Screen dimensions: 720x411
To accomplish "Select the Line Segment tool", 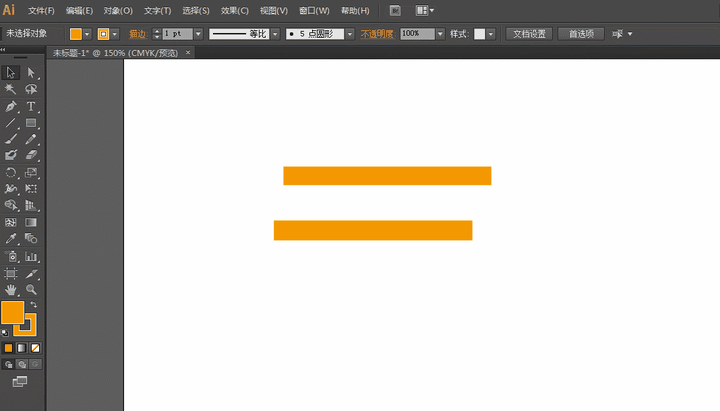I will pos(11,123).
